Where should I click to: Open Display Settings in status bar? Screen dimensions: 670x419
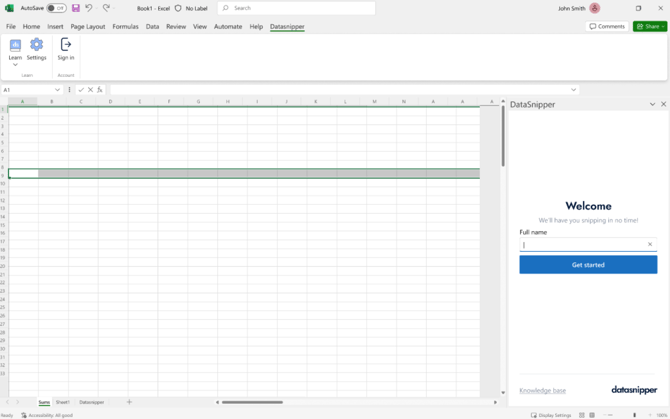[551, 415]
